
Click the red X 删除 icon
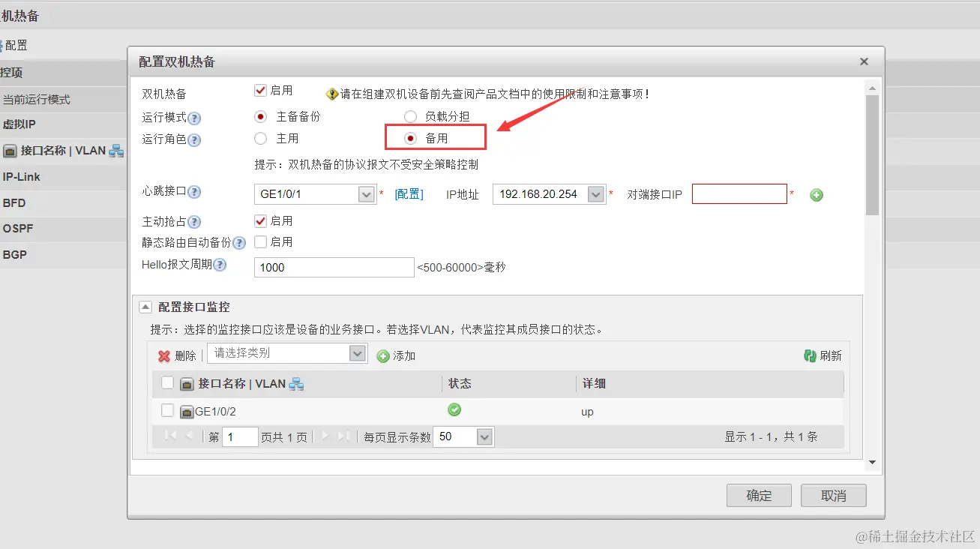(164, 356)
